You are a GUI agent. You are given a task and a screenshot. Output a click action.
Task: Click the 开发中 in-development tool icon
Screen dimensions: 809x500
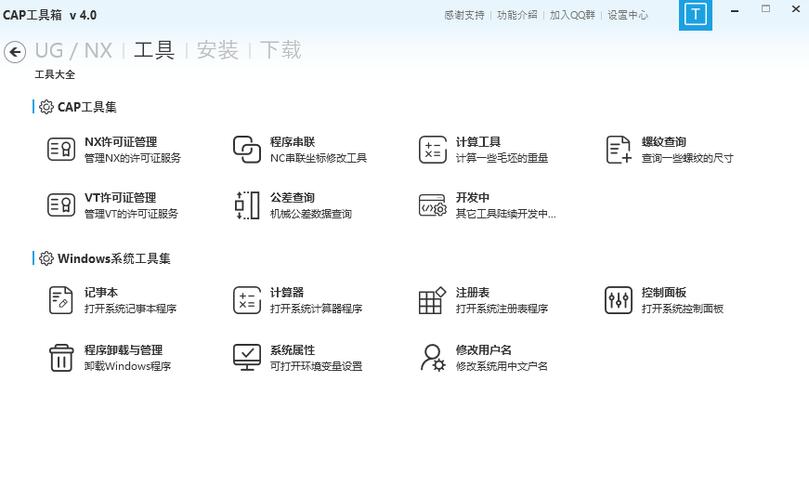432,205
